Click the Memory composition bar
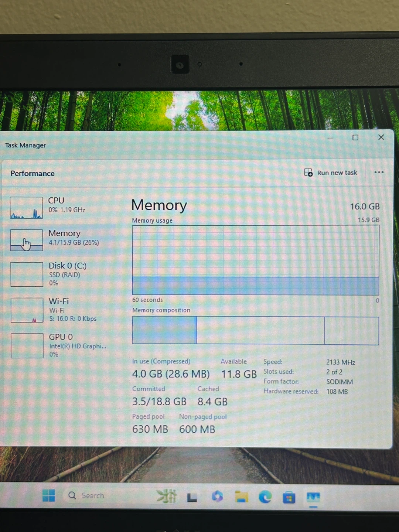This screenshot has height=532, width=399. (255, 330)
